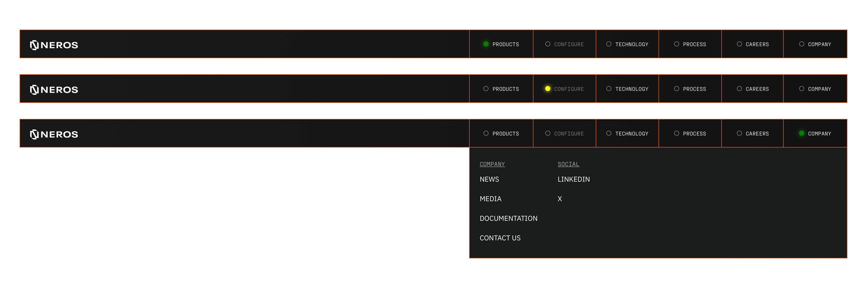This screenshot has width=868, height=288.
Task: Click the yellow dot beside Configure
Action: 548,89
